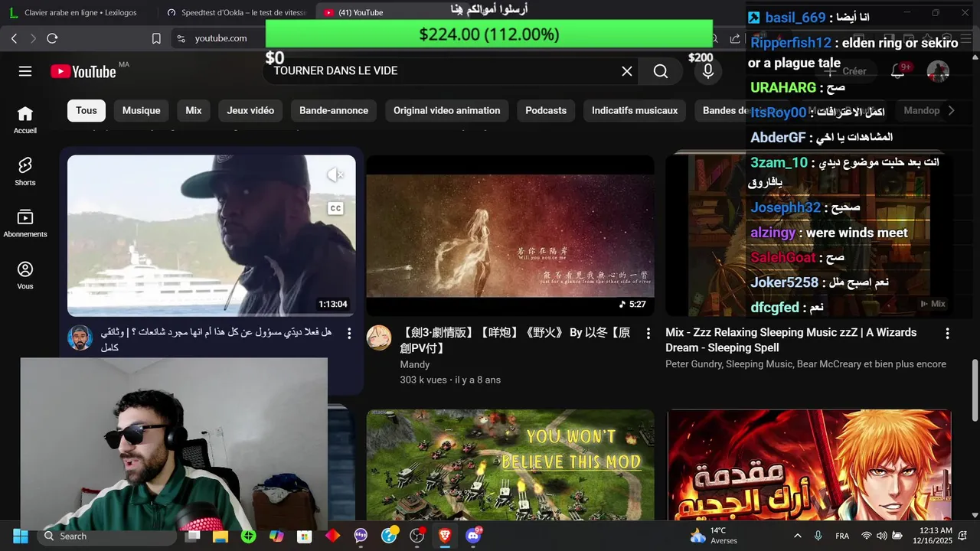Toggle captions CC on the preview video

coord(335,208)
